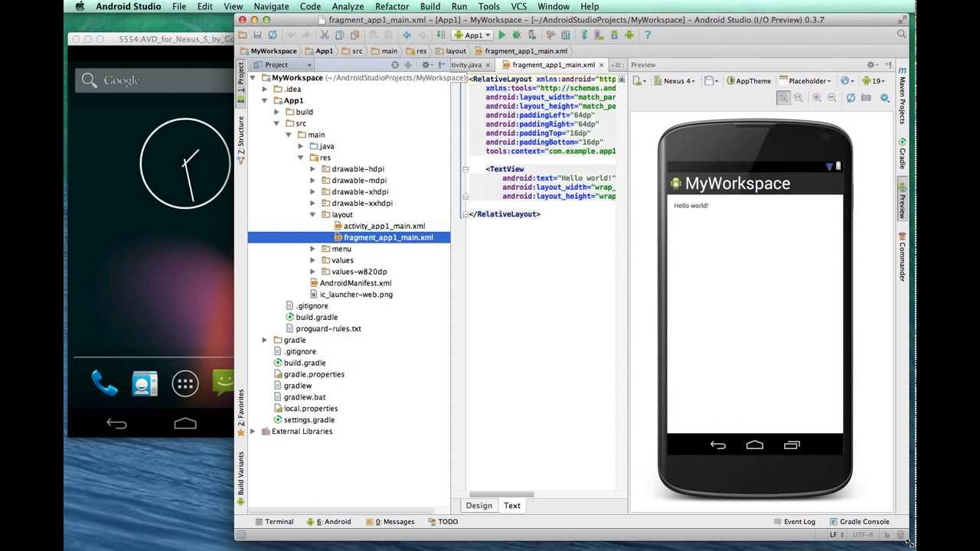Click Zoom to Fit in Preview
This screenshot has height=551, width=980.
783,98
